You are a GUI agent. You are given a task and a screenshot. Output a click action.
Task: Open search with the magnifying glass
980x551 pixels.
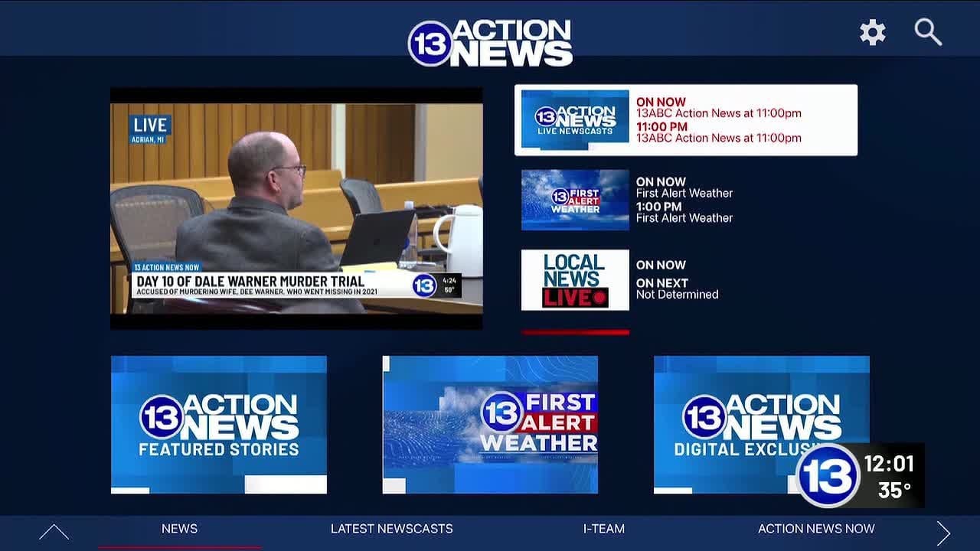[928, 32]
